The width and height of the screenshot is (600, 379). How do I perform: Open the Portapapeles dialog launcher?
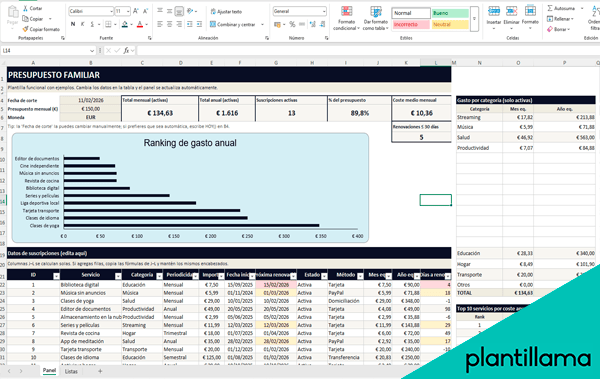63,38
